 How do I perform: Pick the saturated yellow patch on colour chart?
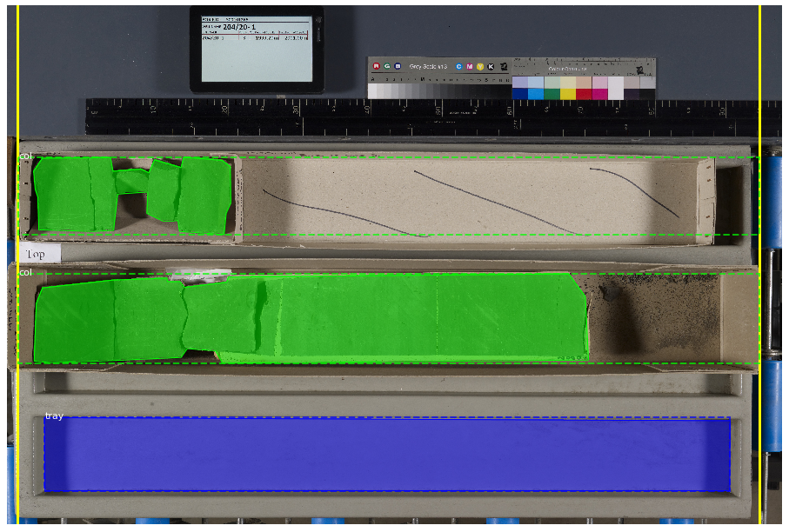567,94
